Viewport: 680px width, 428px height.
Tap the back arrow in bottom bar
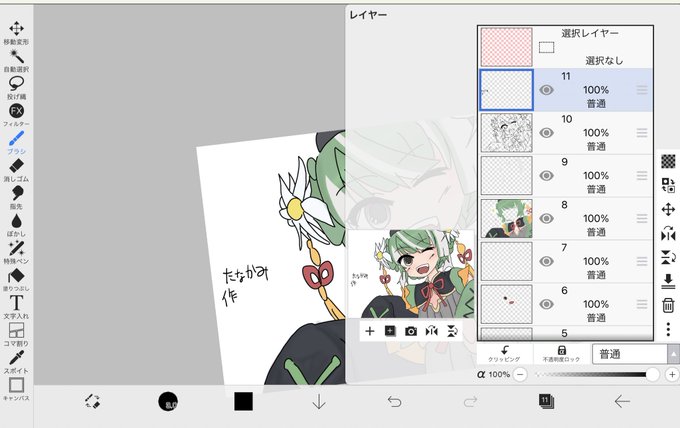tap(622, 402)
